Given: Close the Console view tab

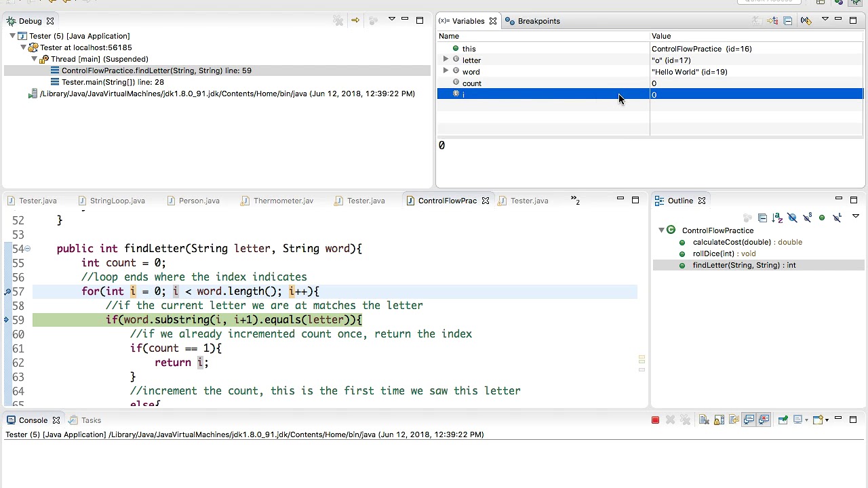Looking at the screenshot, I should click(x=56, y=420).
